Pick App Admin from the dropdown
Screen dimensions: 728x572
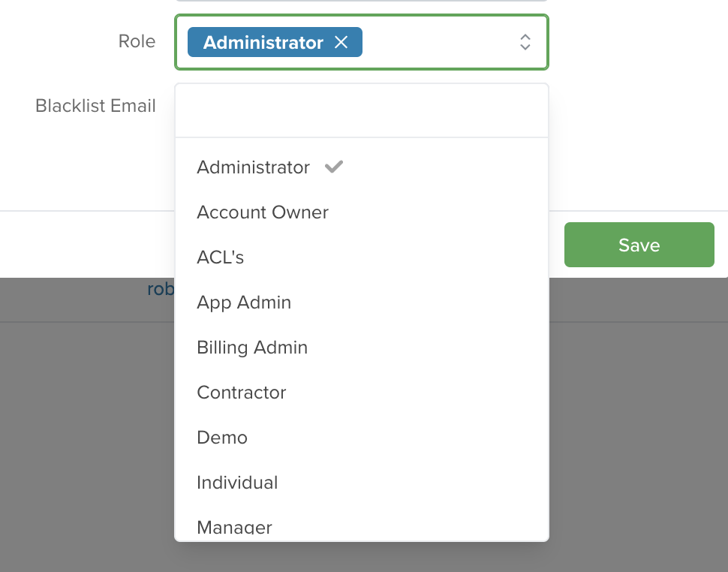pos(362,303)
